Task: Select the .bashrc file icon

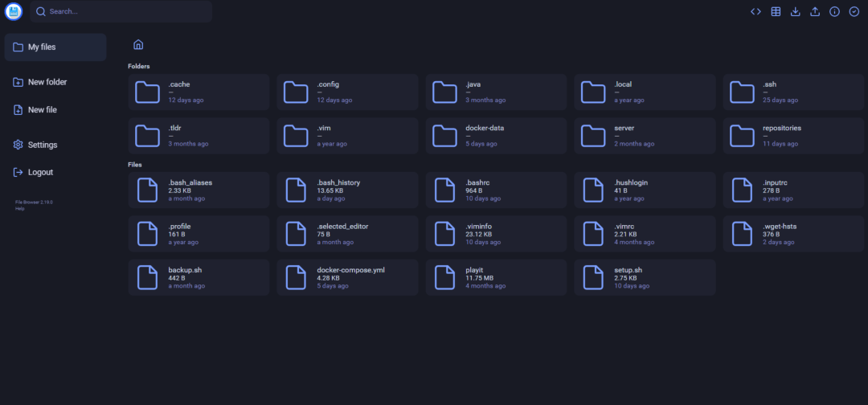Action: [x=444, y=190]
